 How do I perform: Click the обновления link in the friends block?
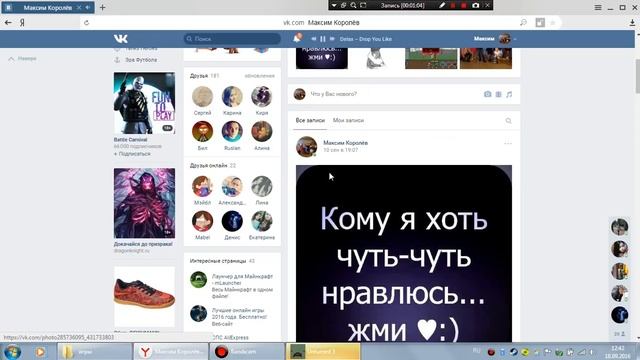[260, 76]
